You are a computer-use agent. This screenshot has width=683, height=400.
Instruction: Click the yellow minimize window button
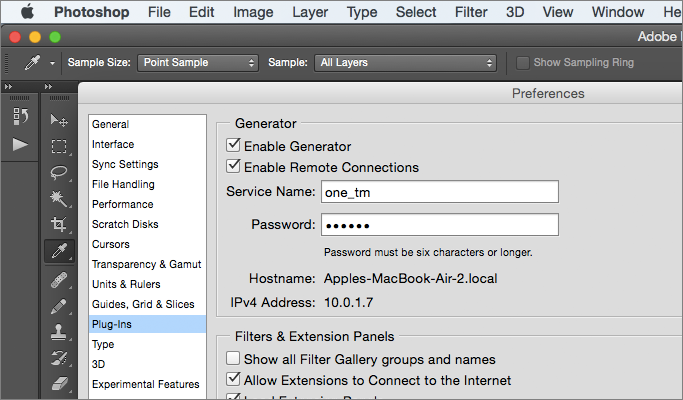[x=35, y=37]
